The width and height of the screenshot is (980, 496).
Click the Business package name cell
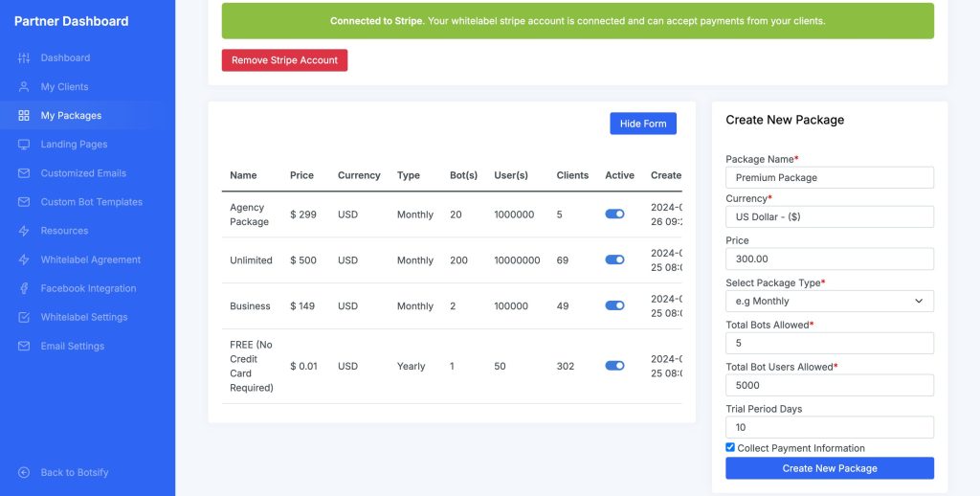[x=250, y=305]
